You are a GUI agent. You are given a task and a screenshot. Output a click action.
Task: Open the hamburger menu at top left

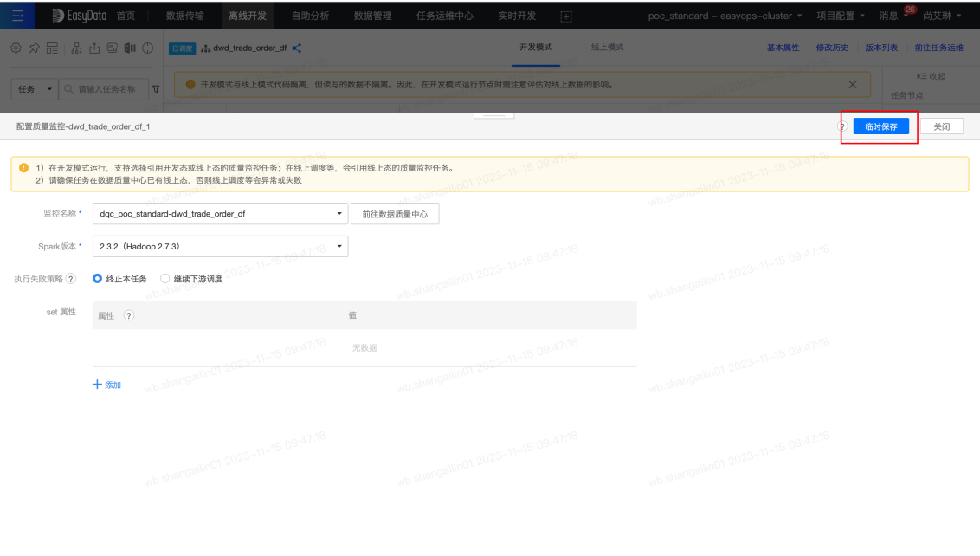[17, 16]
